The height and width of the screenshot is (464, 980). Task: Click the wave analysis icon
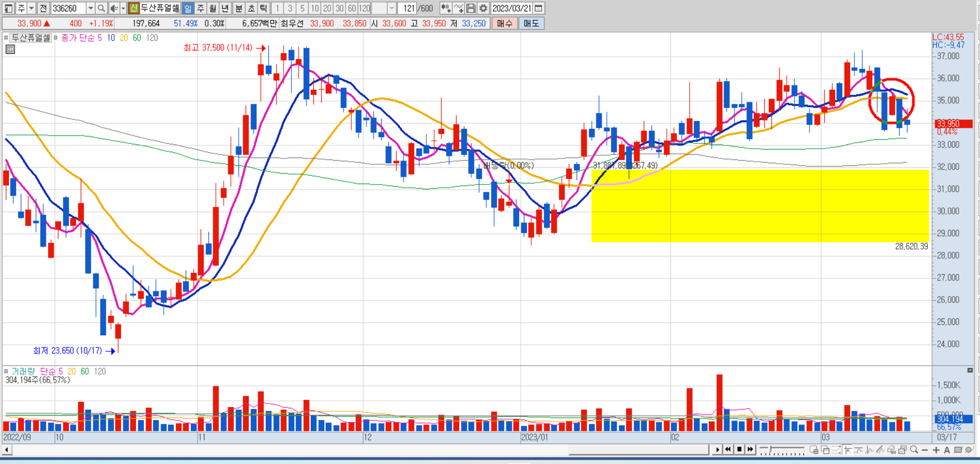[x=869, y=449]
